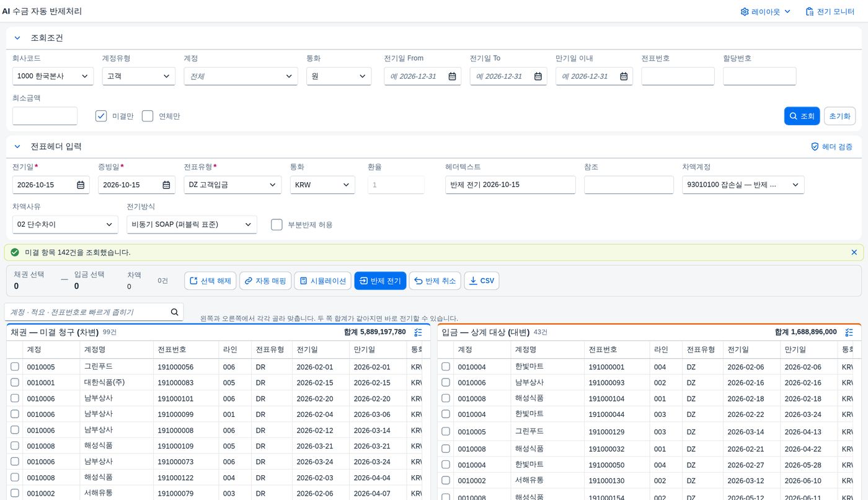The width and height of the screenshot is (868, 500).
Task: Click the shield icon next to 헤더 검증
Action: (x=815, y=147)
